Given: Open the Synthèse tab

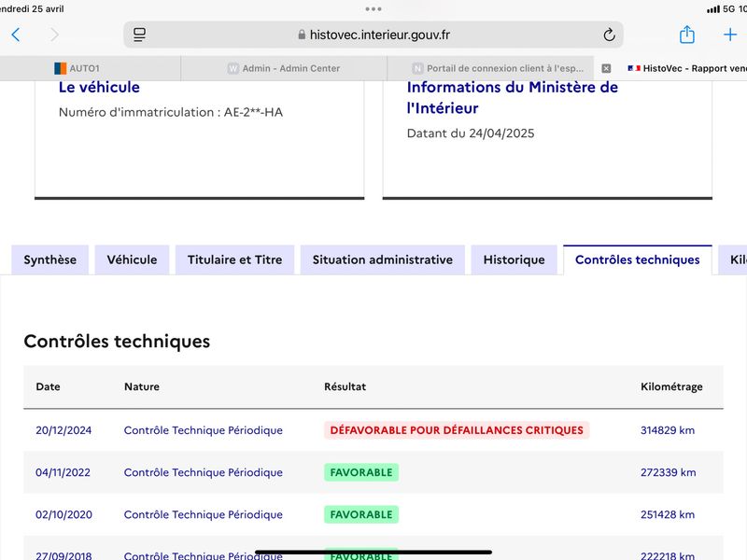Looking at the screenshot, I should [50, 260].
